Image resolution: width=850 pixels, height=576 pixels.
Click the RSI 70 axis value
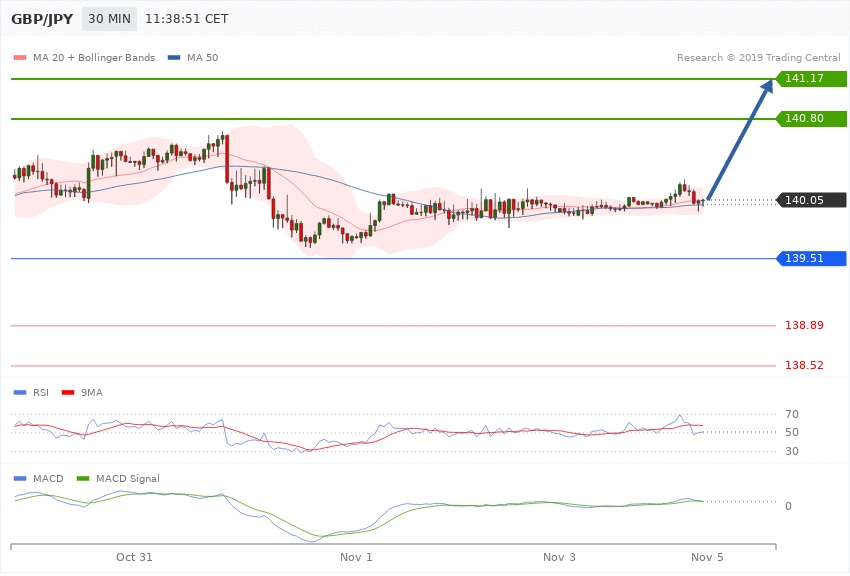(x=791, y=415)
